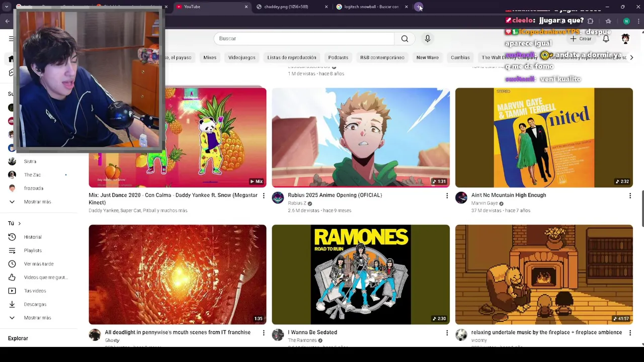The height and width of the screenshot is (362, 644).
Task: Open a new browser tab
Action: (x=419, y=7)
